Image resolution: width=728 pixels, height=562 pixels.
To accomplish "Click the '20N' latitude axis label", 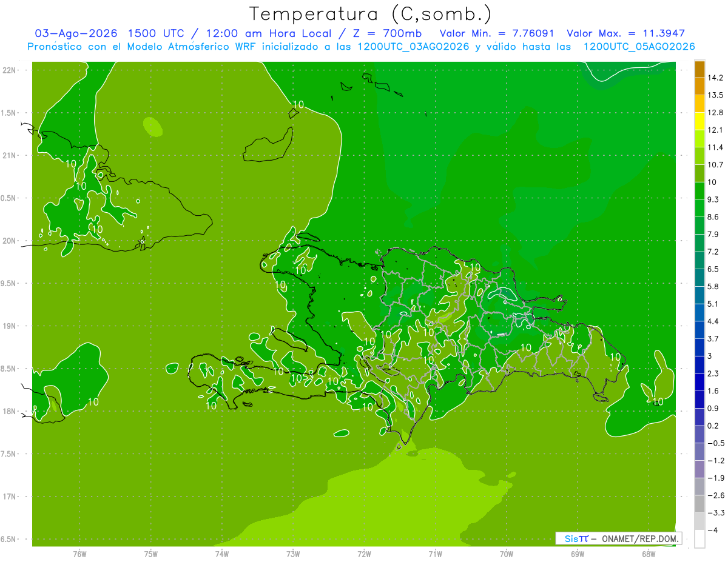I will pos(8,241).
